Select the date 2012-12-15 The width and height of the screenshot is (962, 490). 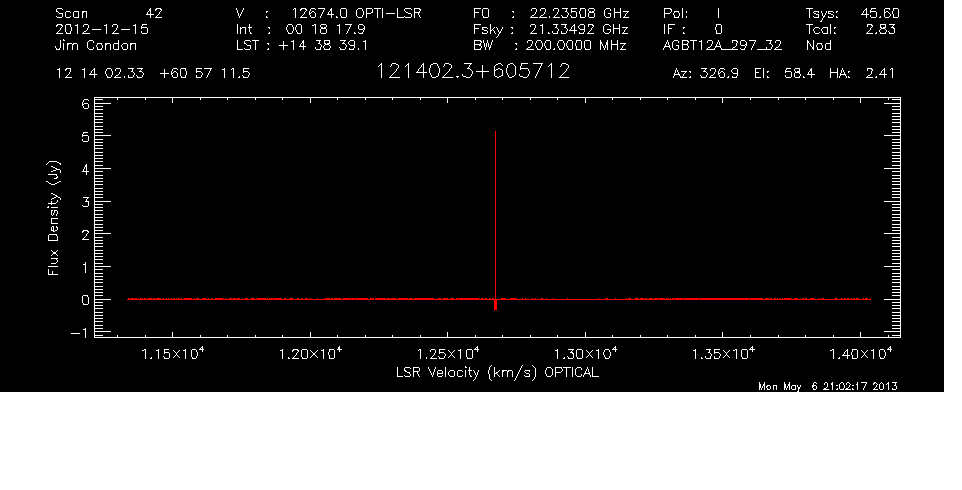pos(102,29)
